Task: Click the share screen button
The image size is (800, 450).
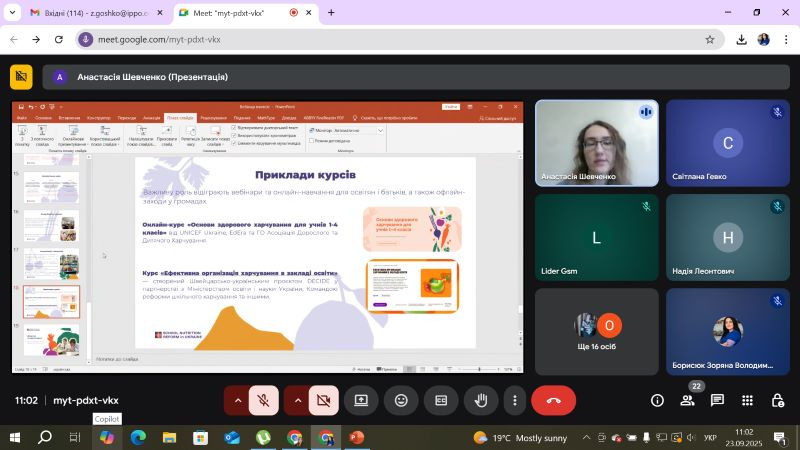Action: coord(361,400)
